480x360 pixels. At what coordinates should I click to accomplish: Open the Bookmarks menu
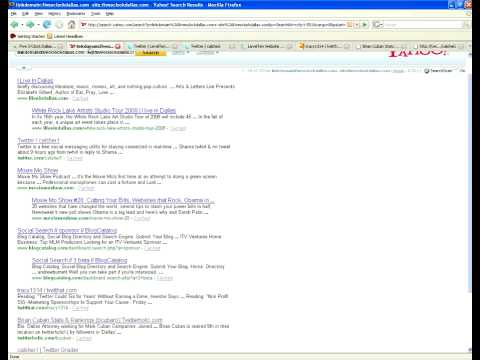tap(76, 14)
